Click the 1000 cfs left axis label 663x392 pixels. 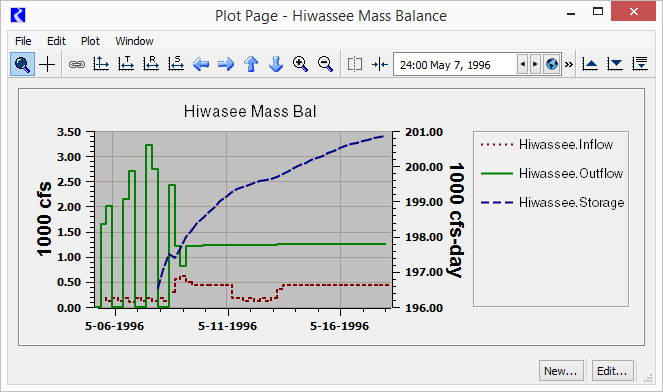(44, 219)
